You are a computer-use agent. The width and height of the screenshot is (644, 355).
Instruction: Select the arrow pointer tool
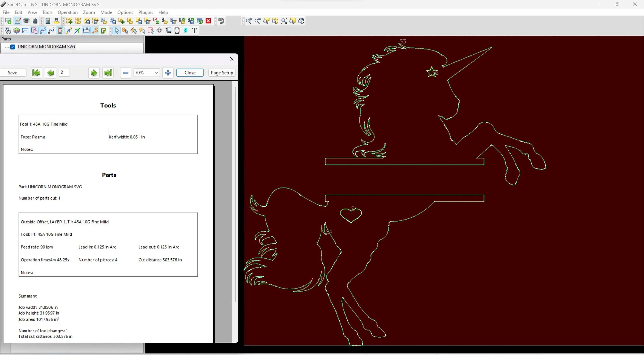(117, 31)
